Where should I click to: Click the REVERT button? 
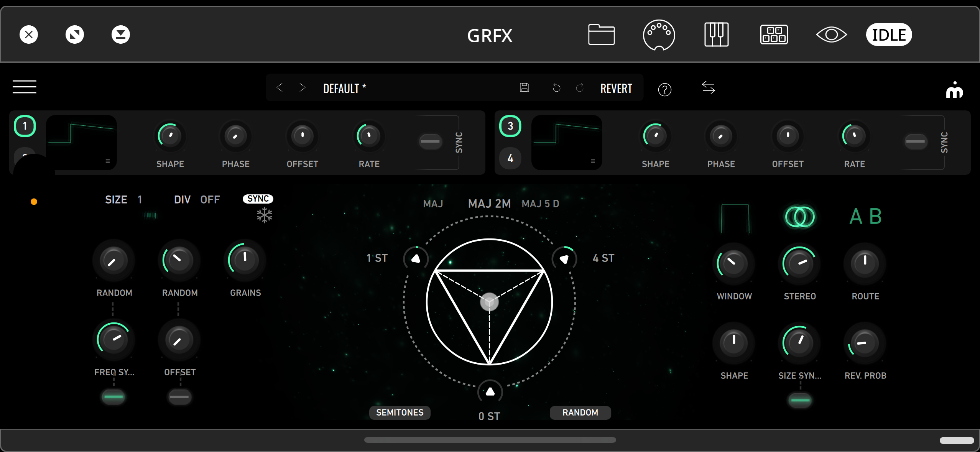tap(616, 89)
